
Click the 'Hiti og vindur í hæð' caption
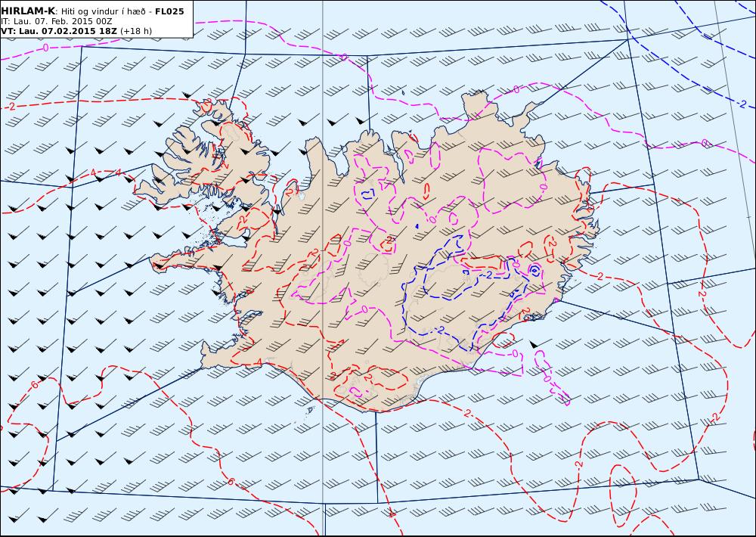coord(103,11)
